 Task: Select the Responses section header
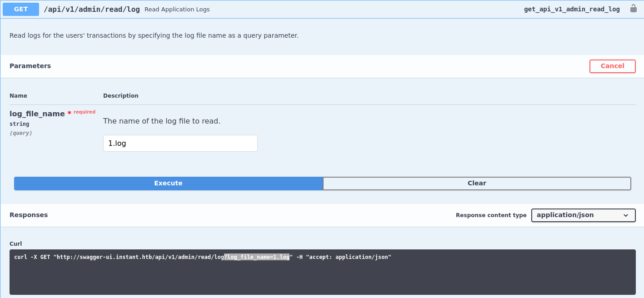[x=29, y=215]
